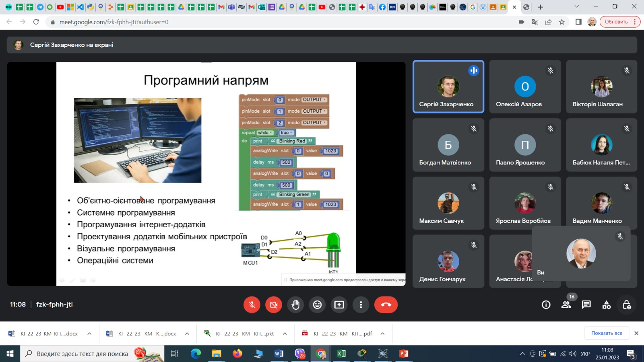The width and height of the screenshot is (644, 362).
Task: Open the meeting details info icon
Action: pos(546,305)
